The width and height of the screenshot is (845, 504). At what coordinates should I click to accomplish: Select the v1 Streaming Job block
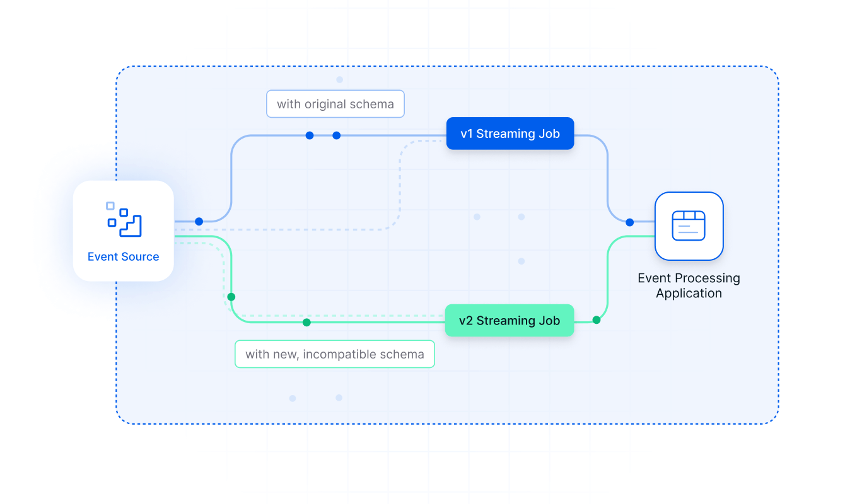510,134
